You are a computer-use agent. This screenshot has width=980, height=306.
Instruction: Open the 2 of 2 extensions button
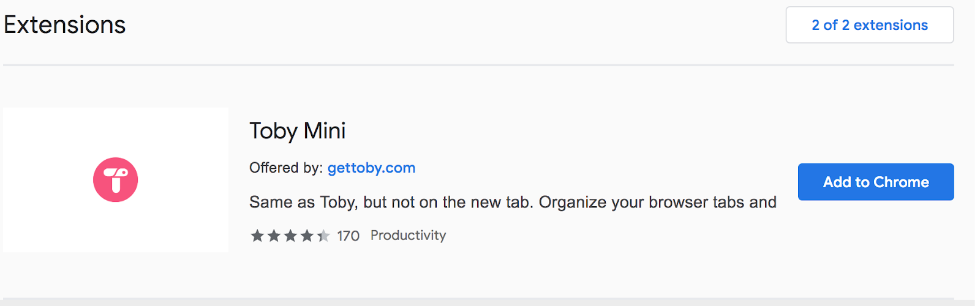pyautogui.click(x=870, y=25)
